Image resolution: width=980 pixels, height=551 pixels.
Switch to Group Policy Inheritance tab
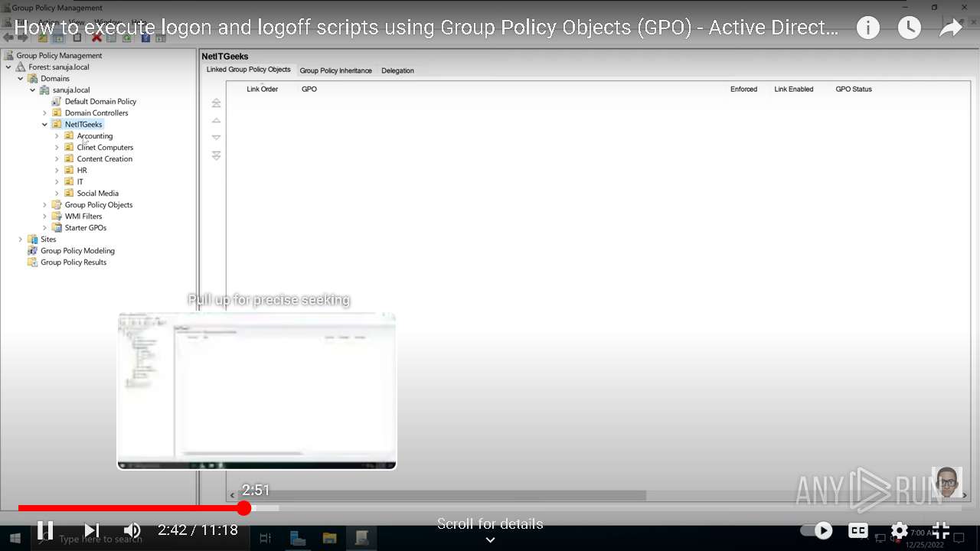coord(335,70)
